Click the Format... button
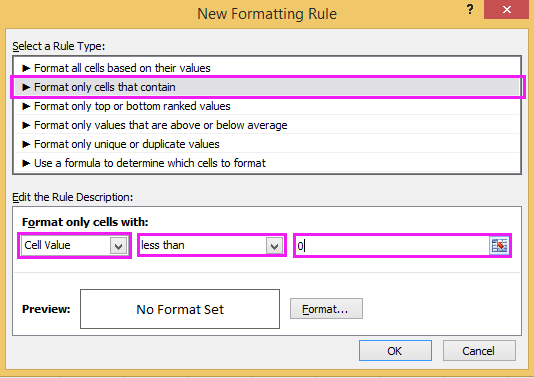Viewport: 534px width, 378px height. [x=326, y=309]
